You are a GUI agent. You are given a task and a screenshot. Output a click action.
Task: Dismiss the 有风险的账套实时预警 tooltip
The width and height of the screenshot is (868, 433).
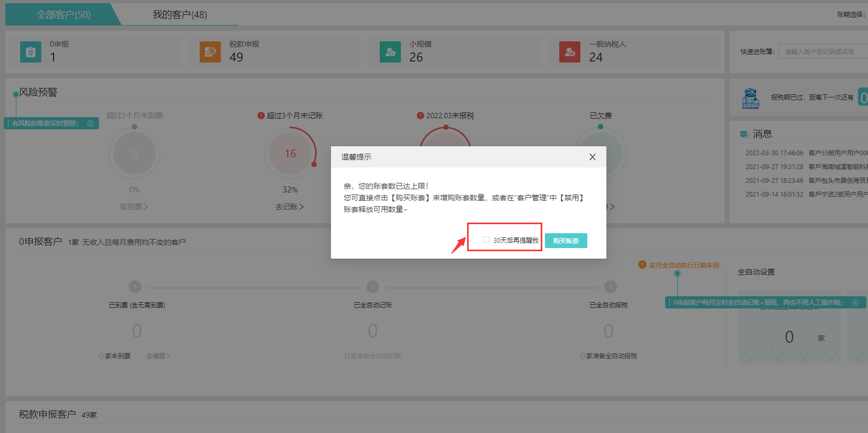(x=91, y=123)
